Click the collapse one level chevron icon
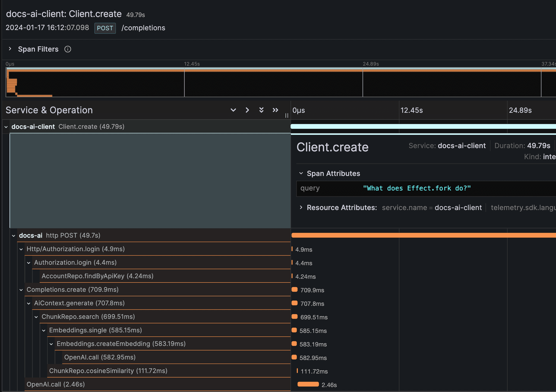556x392 pixels. [x=247, y=110]
